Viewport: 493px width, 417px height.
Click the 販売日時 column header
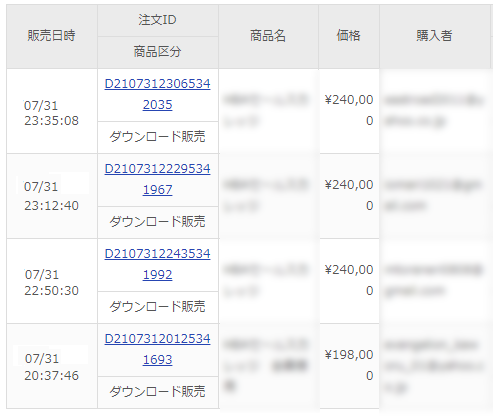click(52, 36)
